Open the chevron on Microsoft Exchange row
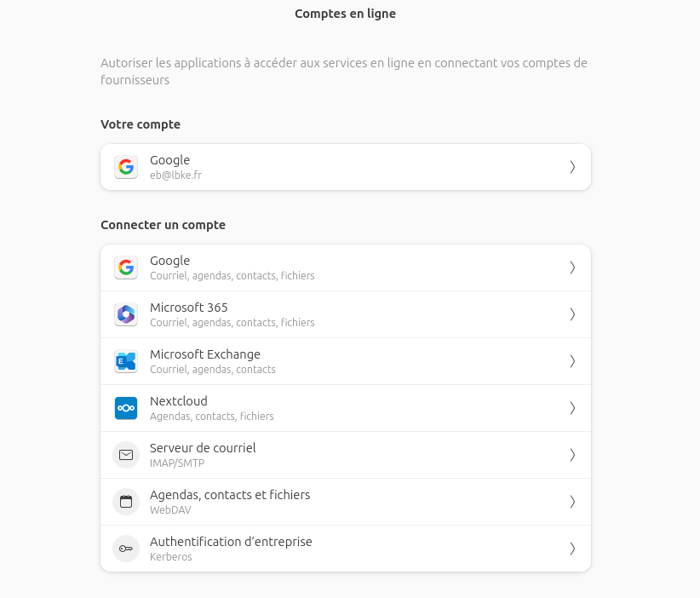 coord(572,361)
